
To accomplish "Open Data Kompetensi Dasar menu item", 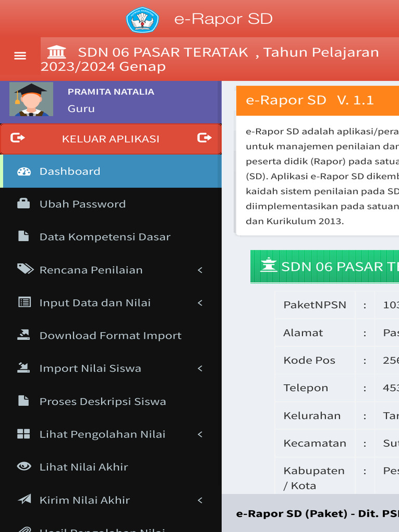I will 111,237.
